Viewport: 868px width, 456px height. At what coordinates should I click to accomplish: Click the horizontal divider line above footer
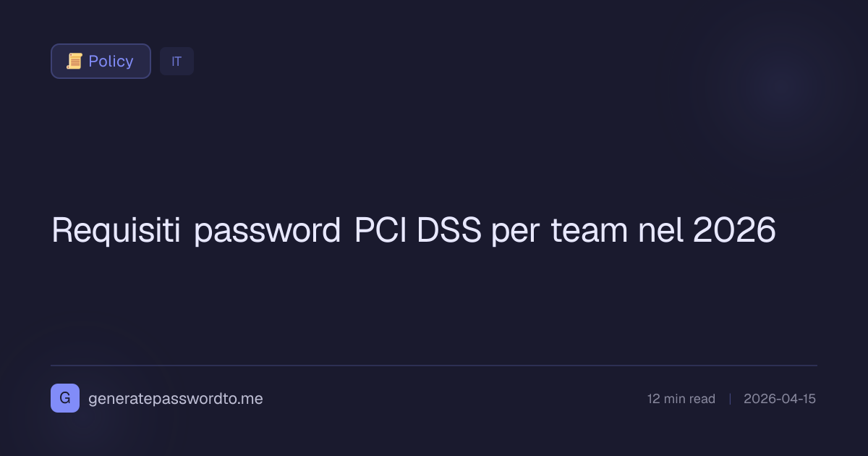[434, 366]
